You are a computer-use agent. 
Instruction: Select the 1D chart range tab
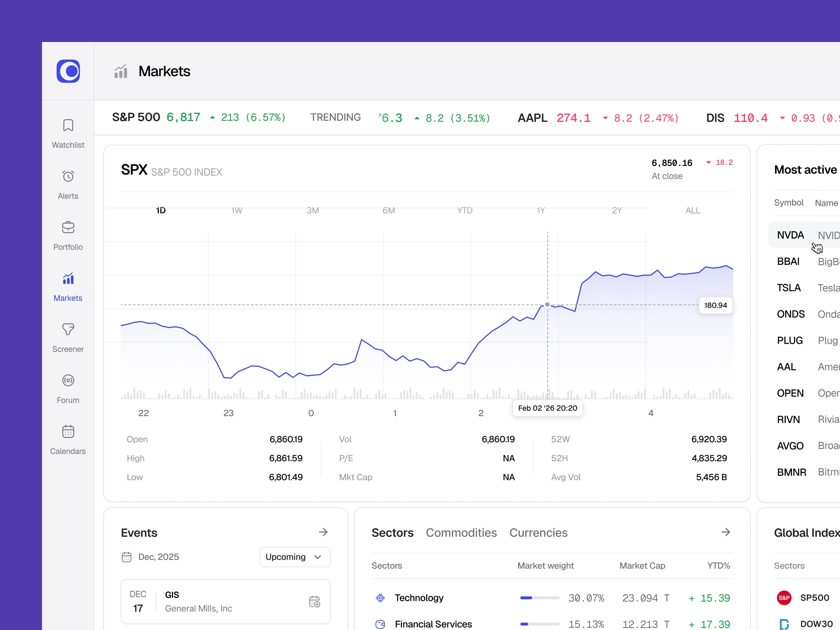[x=161, y=210]
